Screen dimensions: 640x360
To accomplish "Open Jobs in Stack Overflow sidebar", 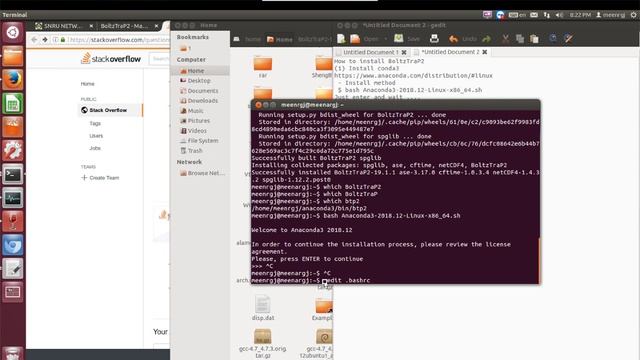I will click(x=95, y=148).
